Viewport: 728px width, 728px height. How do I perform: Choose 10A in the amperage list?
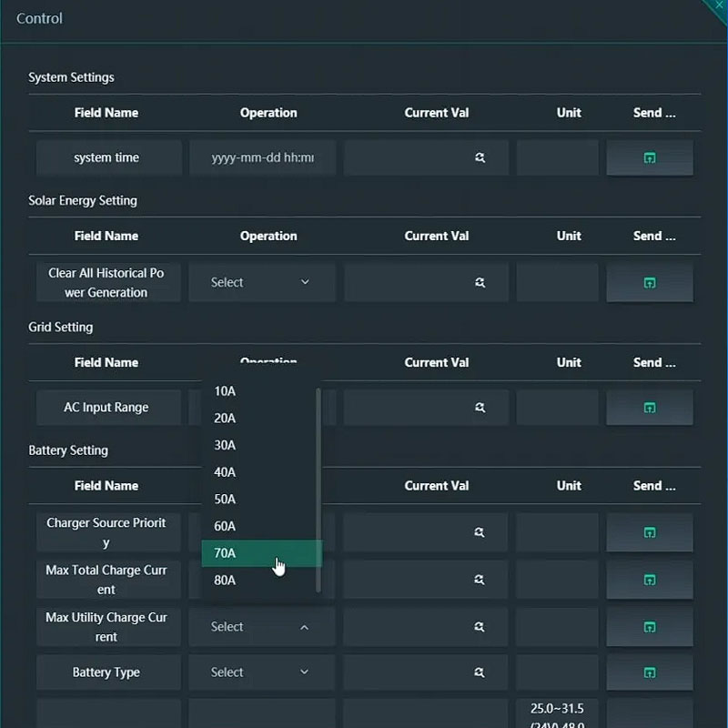click(x=262, y=390)
